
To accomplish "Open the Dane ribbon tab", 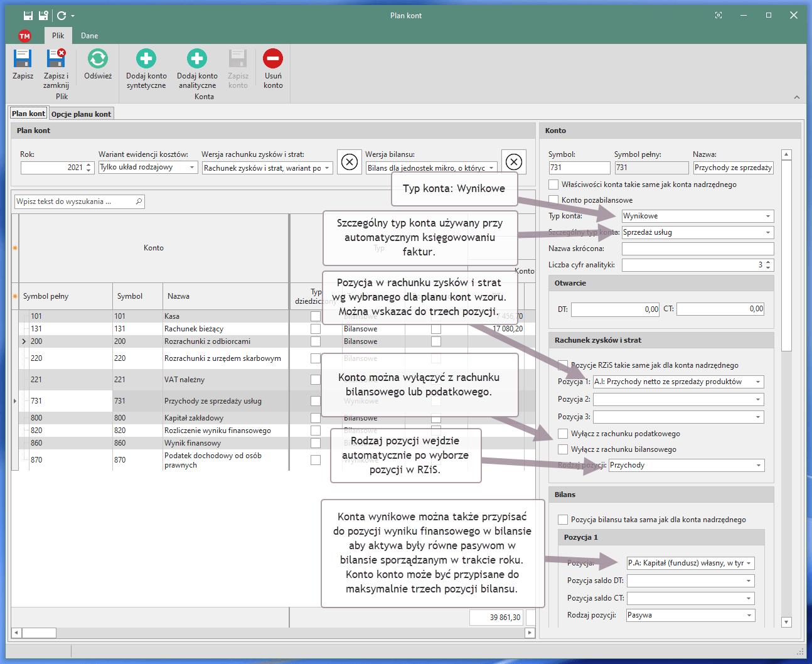I will (x=89, y=36).
